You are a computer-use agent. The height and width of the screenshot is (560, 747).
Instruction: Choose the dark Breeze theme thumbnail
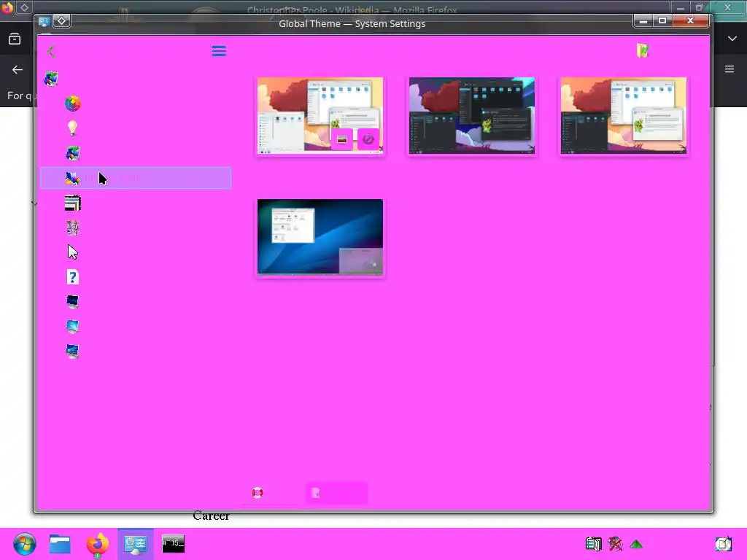click(x=472, y=116)
